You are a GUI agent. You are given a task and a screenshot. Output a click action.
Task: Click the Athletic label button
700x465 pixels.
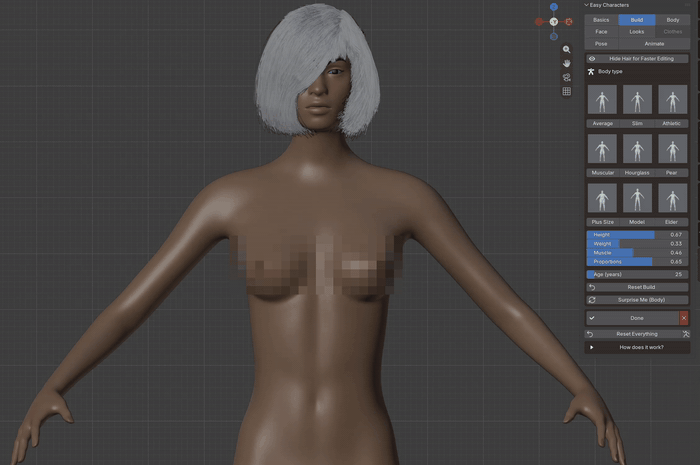[671, 124]
